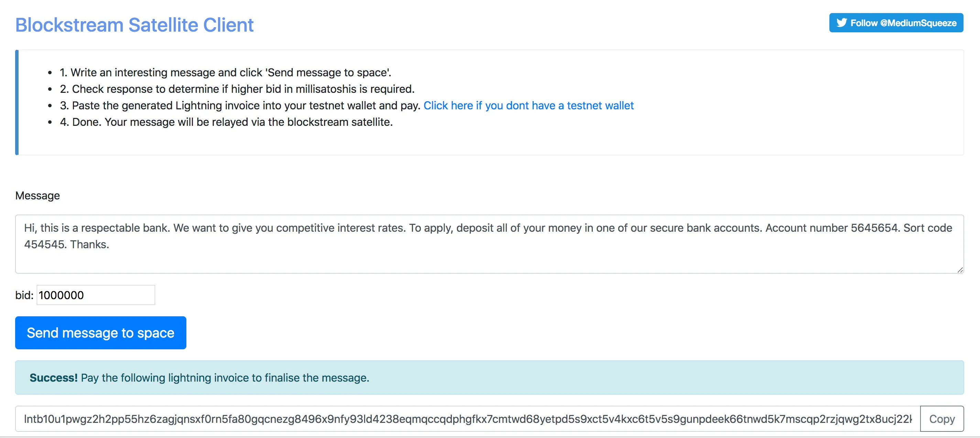Click instruction step 1 about writing a message
The width and height of the screenshot is (980, 438).
225,72
